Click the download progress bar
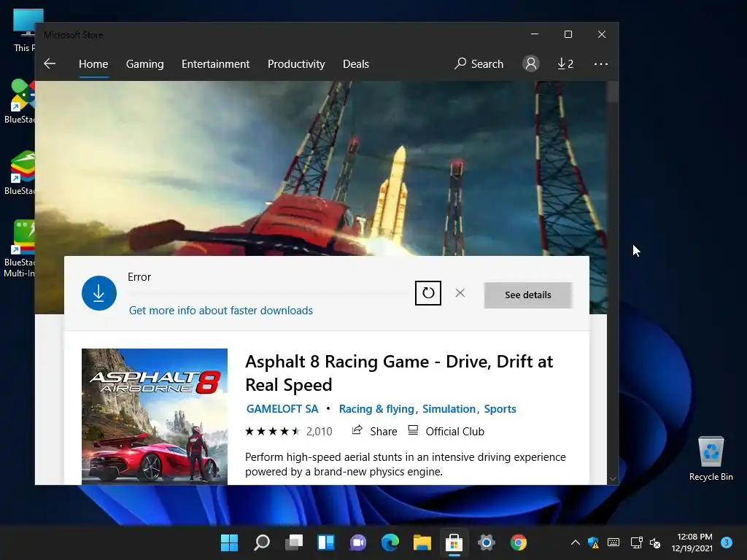This screenshot has height=560, width=747. pos(268,293)
